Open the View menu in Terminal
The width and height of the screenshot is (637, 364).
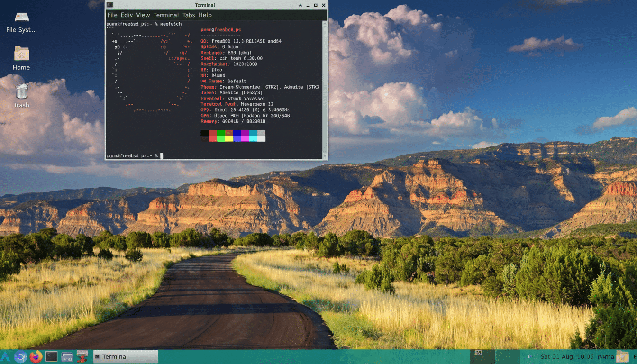(142, 15)
